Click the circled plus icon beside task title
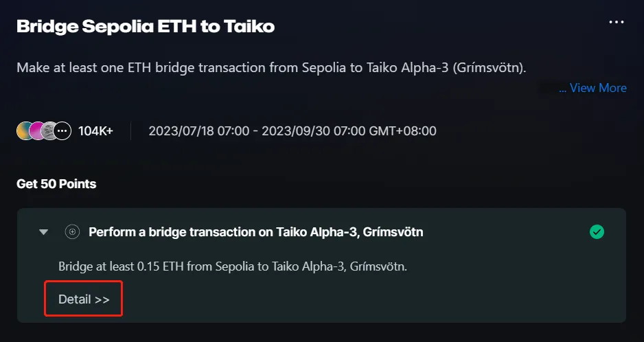Viewport: 644px width, 342px height. pyautogui.click(x=72, y=232)
